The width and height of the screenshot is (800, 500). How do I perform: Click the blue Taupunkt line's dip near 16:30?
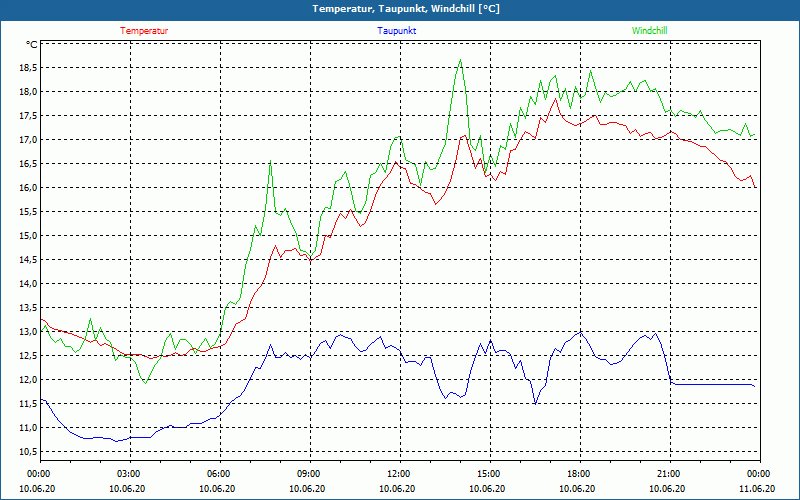[x=535, y=403]
